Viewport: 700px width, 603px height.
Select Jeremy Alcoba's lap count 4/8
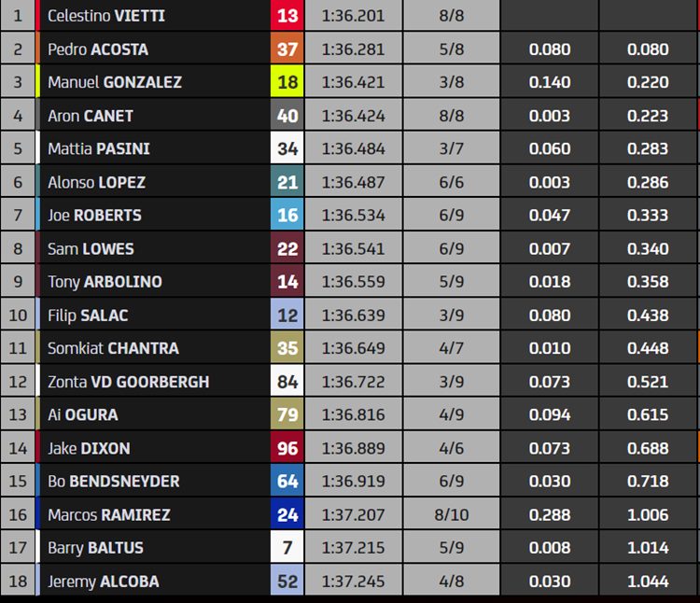pyautogui.click(x=452, y=581)
